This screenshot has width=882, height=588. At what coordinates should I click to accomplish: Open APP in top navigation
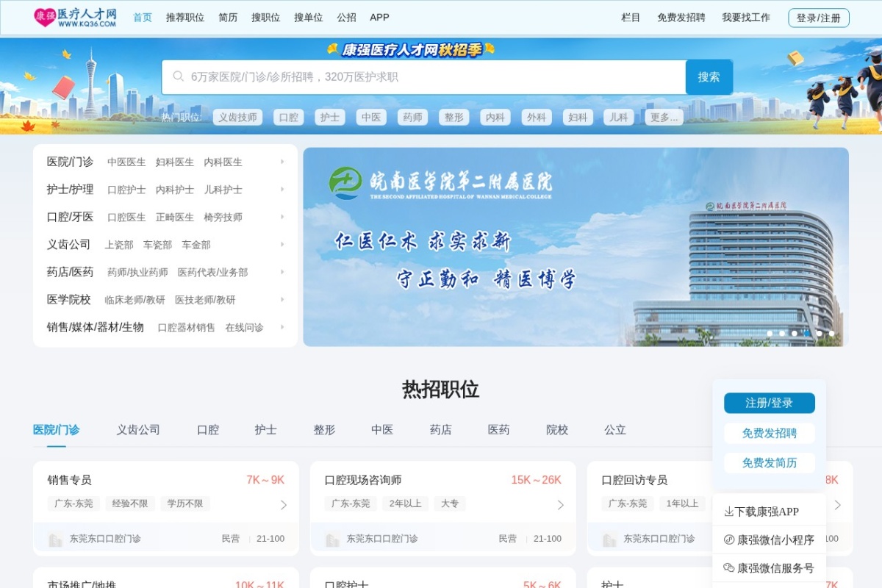[x=379, y=18]
